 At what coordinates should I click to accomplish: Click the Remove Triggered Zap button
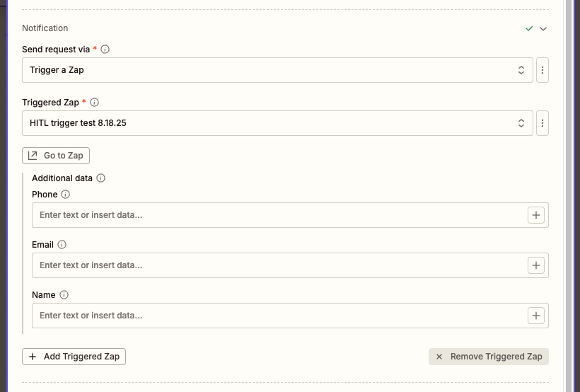[x=488, y=357]
